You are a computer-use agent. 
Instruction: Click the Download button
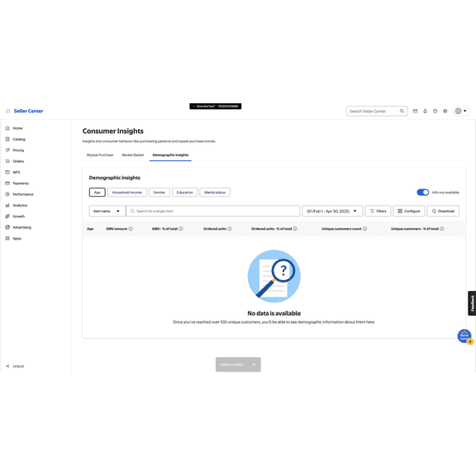coord(443,211)
